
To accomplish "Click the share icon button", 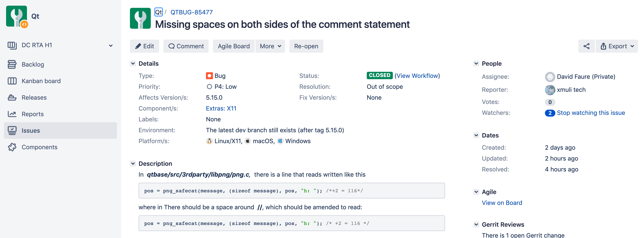I will tap(586, 46).
